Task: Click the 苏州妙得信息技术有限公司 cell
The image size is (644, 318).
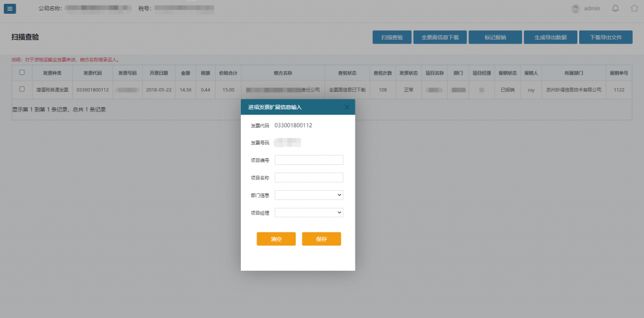Action: tap(574, 89)
